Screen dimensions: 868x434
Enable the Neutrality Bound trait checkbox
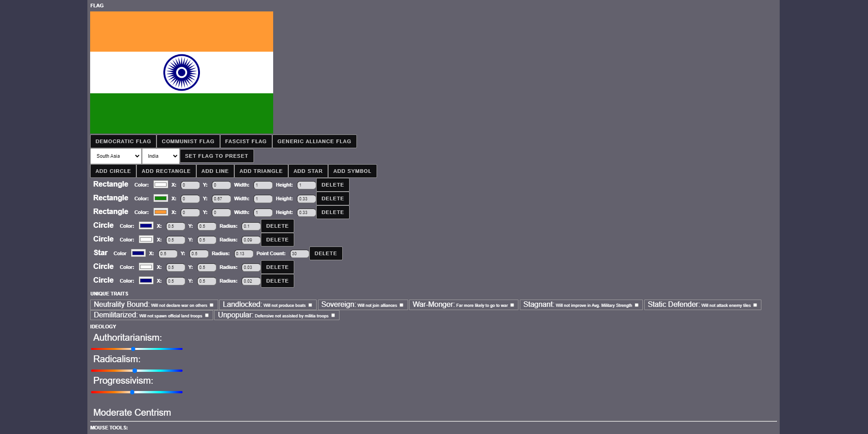211,305
